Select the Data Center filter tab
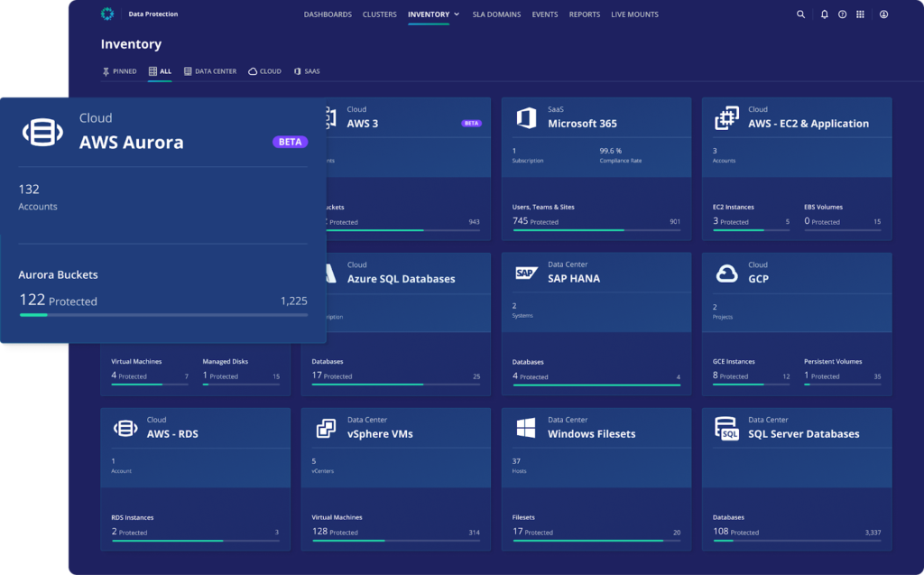 (x=210, y=70)
